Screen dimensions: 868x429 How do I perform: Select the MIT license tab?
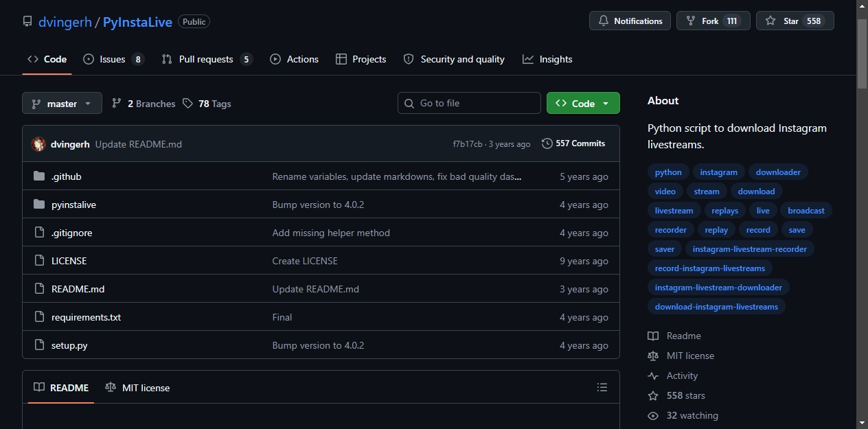pyautogui.click(x=137, y=388)
